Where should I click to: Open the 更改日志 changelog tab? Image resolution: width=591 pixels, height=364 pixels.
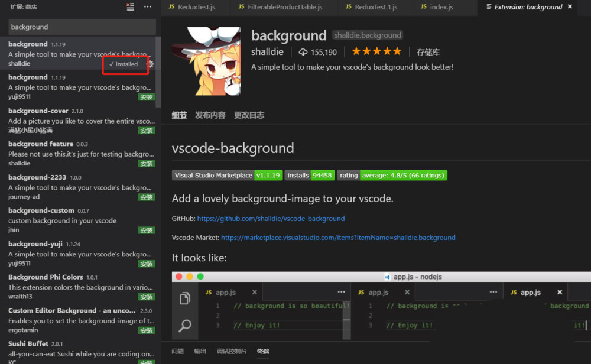click(x=249, y=115)
